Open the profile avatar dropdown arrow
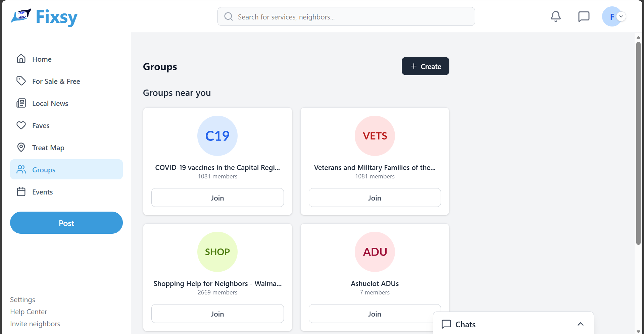 coord(621,16)
